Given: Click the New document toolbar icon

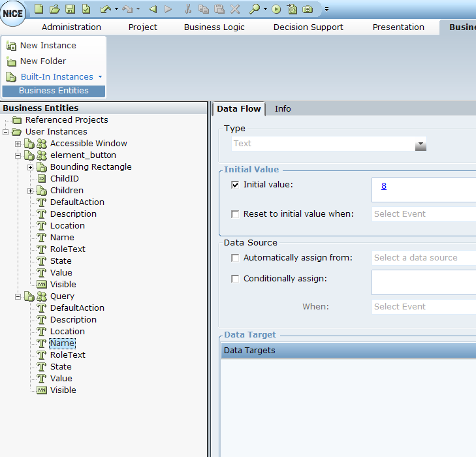Looking at the screenshot, I should click(39, 9).
